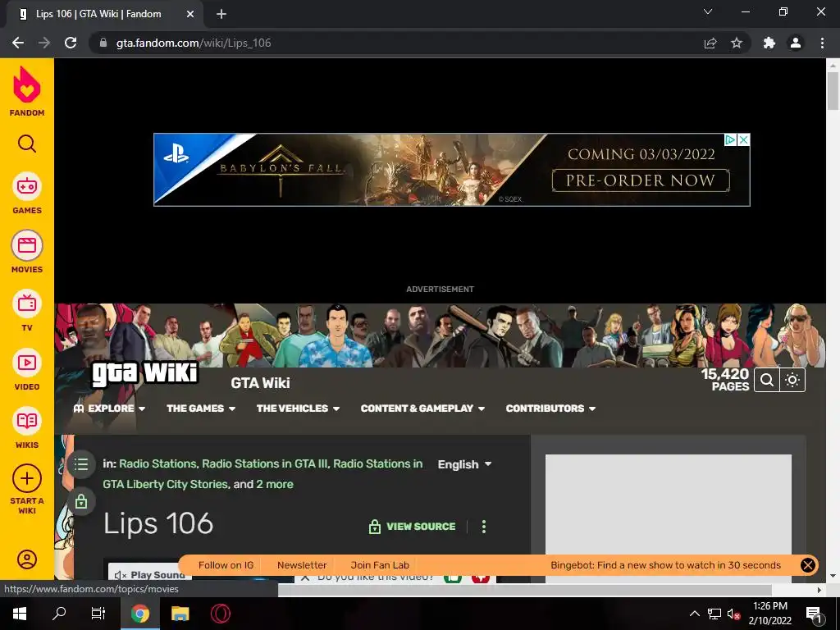Click the Play Sound button on video
This screenshot has height=630, width=840.
[x=150, y=575]
